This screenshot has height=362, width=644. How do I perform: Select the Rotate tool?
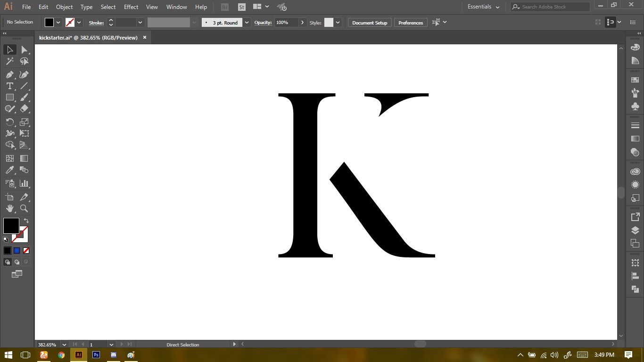pos(9,122)
